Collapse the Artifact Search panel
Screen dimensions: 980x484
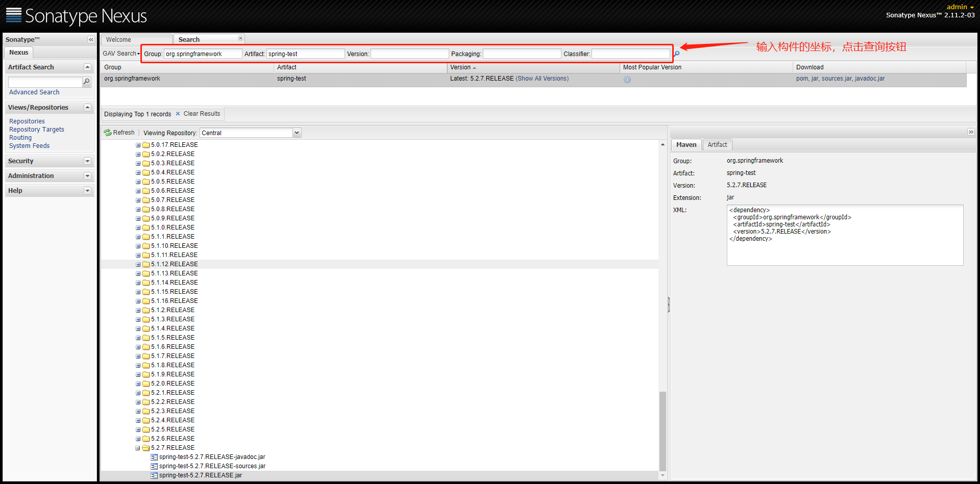[x=87, y=67]
